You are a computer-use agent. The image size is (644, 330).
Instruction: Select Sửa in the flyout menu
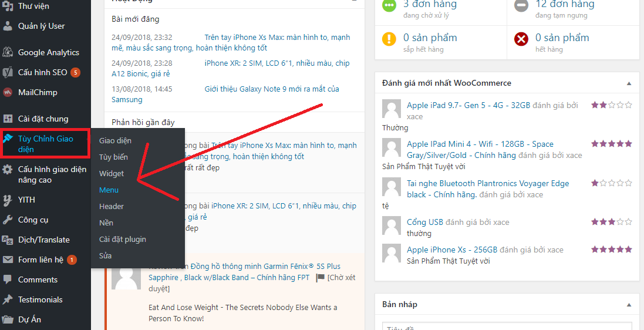pyautogui.click(x=105, y=255)
